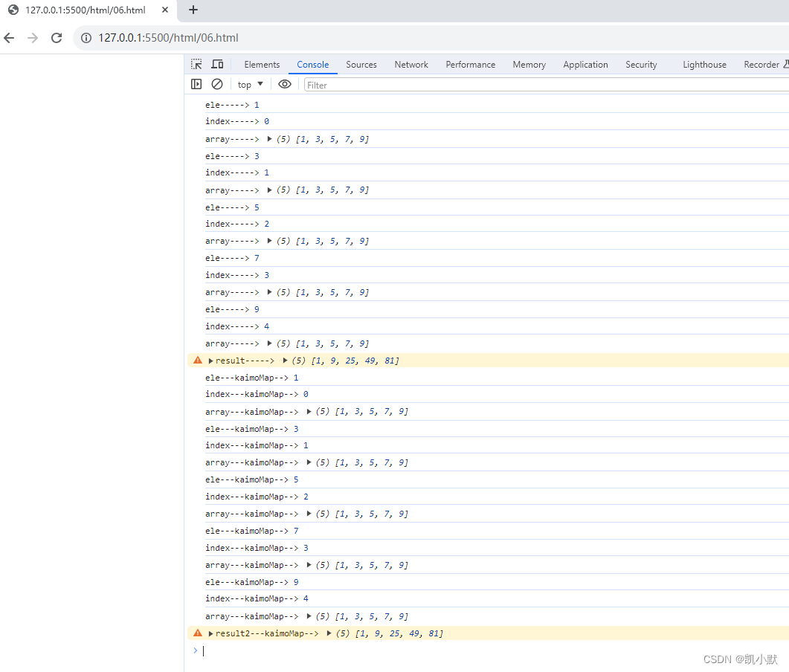Image resolution: width=789 pixels, height=672 pixels.
Task: Show the console sidebar icon
Action: (196, 85)
